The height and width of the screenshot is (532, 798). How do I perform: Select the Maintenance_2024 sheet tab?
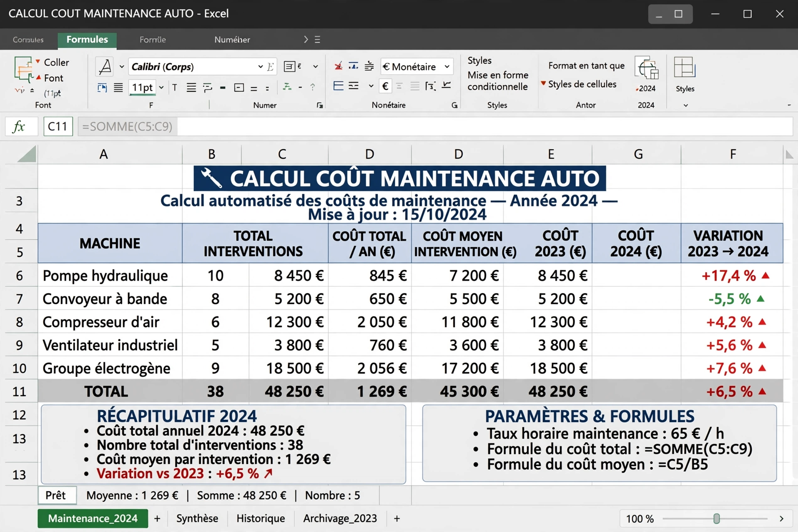click(93, 518)
